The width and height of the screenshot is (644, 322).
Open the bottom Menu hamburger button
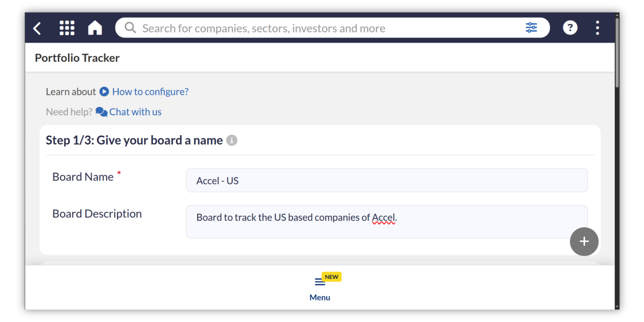pos(320,282)
